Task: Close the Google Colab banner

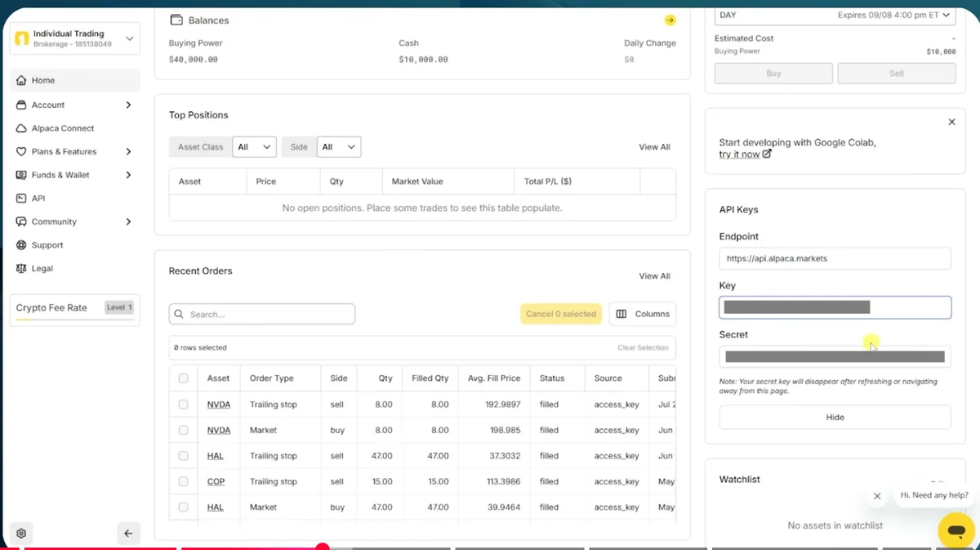Action: pos(951,122)
